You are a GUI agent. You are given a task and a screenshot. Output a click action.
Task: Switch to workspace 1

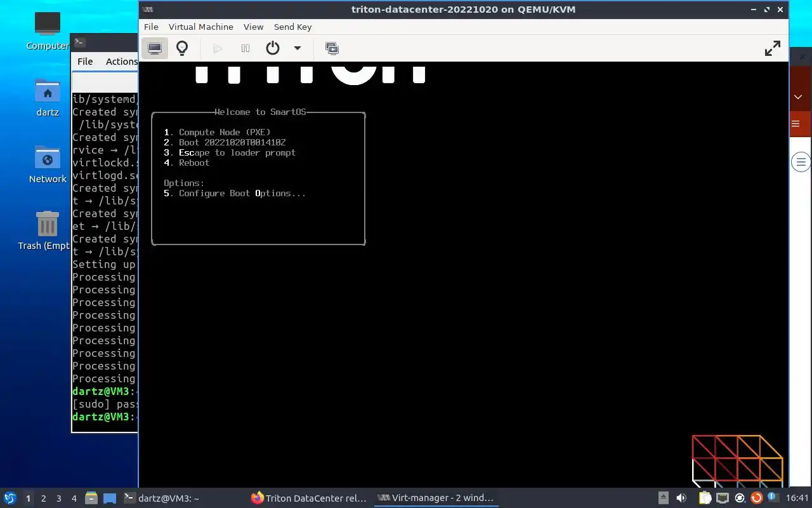tap(28, 498)
